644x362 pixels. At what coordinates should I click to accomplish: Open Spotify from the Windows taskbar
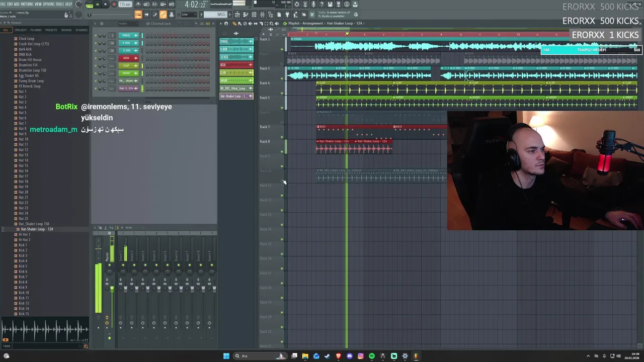371,356
